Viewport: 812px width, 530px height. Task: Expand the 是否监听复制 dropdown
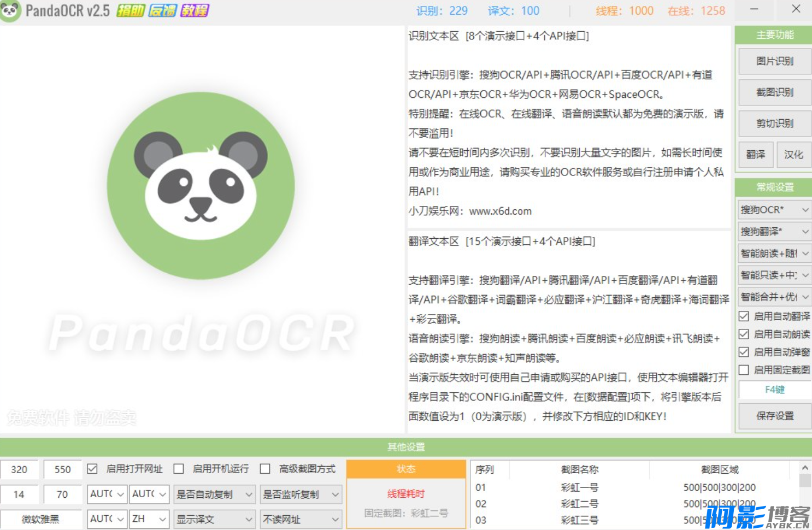[x=301, y=494]
